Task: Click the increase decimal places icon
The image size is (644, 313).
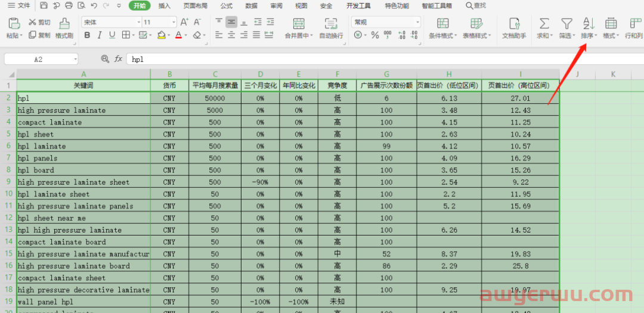Action: pyautogui.click(x=402, y=35)
